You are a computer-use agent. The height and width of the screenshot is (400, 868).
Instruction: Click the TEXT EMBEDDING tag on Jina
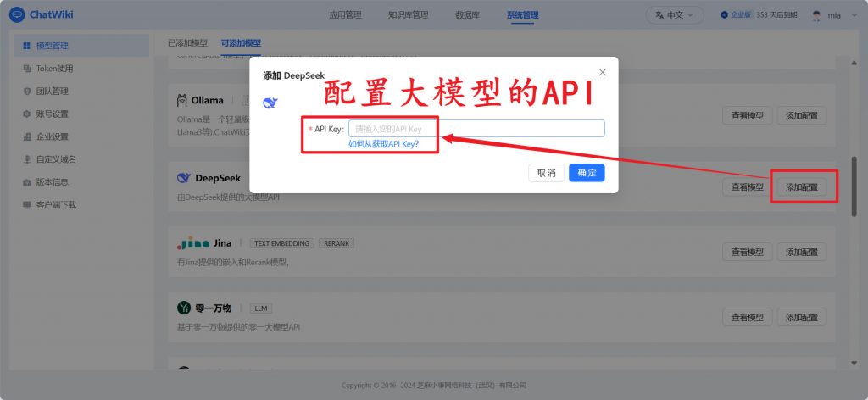pyautogui.click(x=282, y=243)
